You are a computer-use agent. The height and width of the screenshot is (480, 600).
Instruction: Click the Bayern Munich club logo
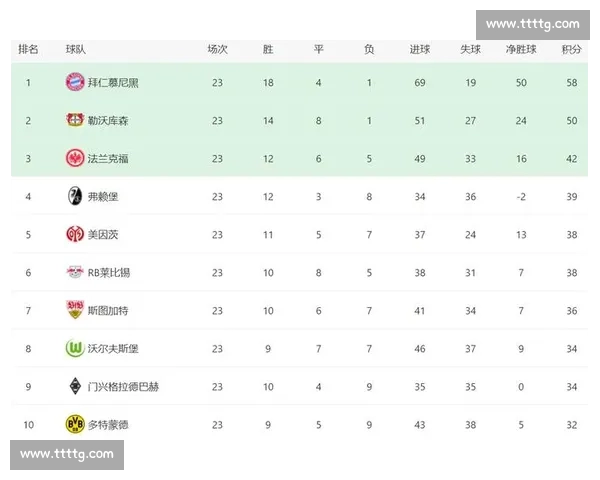74,82
